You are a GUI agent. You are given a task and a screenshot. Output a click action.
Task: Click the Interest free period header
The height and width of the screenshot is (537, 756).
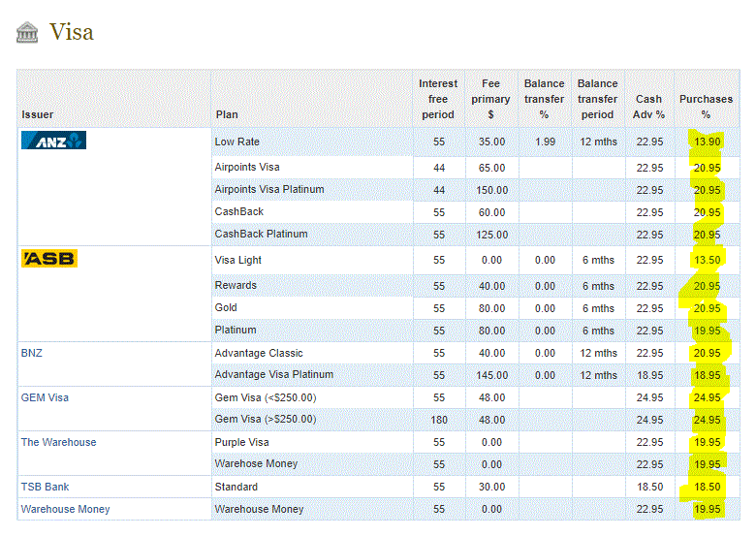pos(438,99)
